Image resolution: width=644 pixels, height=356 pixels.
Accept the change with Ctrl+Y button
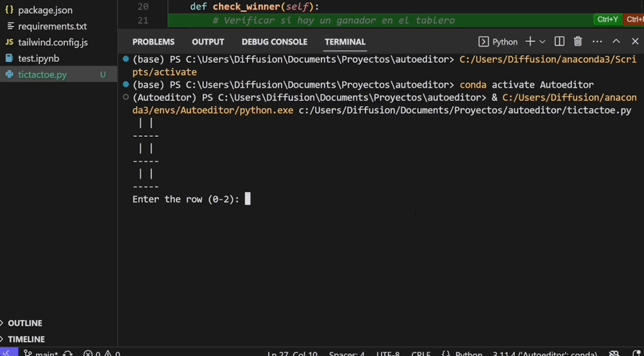[x=607, y=19]
